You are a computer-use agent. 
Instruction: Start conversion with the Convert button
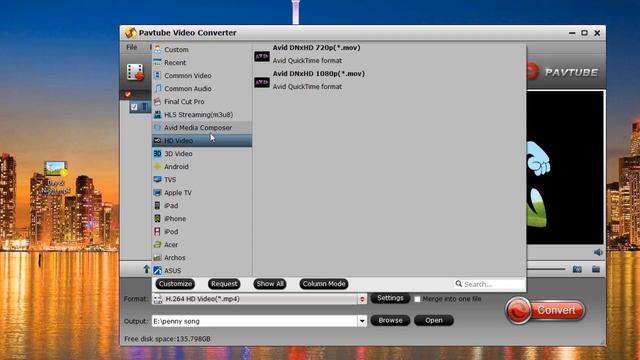tap(545, 310)
